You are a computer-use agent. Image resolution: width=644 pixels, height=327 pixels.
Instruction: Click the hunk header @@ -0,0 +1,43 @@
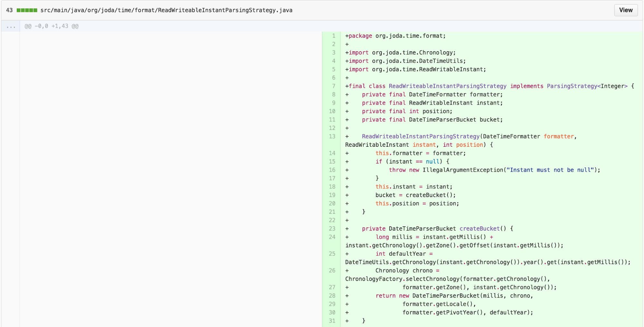(x=52, y=26)
